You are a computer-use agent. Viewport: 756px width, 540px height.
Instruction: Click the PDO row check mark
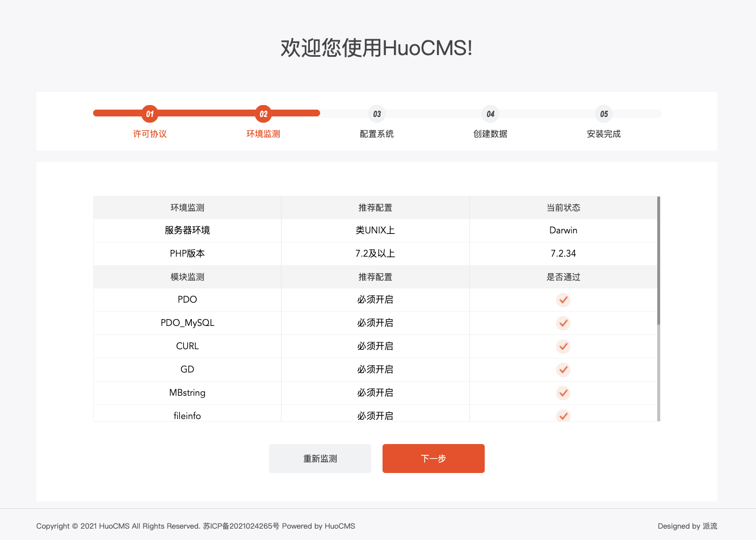(563, 300)
